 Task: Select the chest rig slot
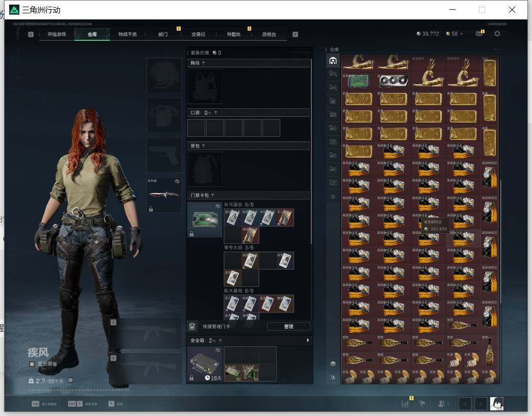point(205,86)
